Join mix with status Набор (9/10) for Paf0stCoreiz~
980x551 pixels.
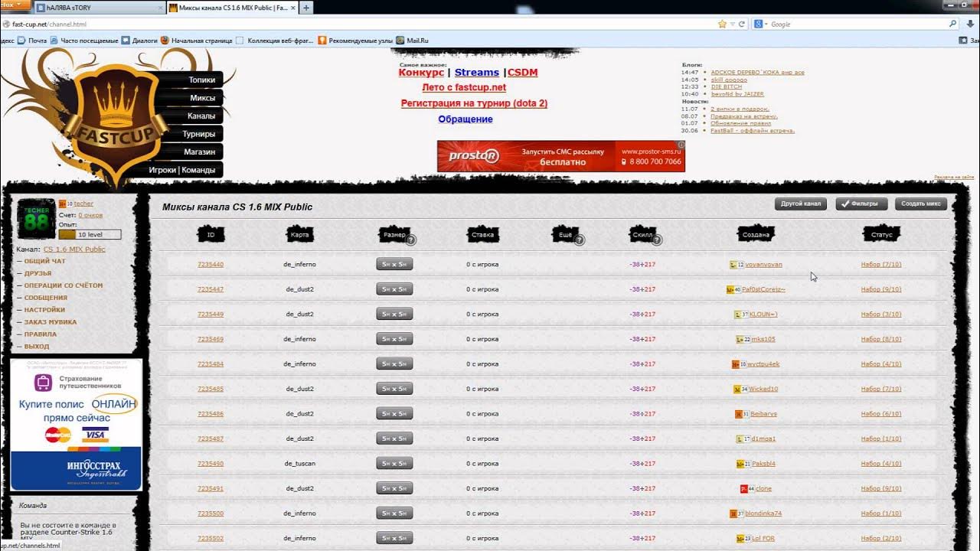pyautogui.click(x=881, y=289)
